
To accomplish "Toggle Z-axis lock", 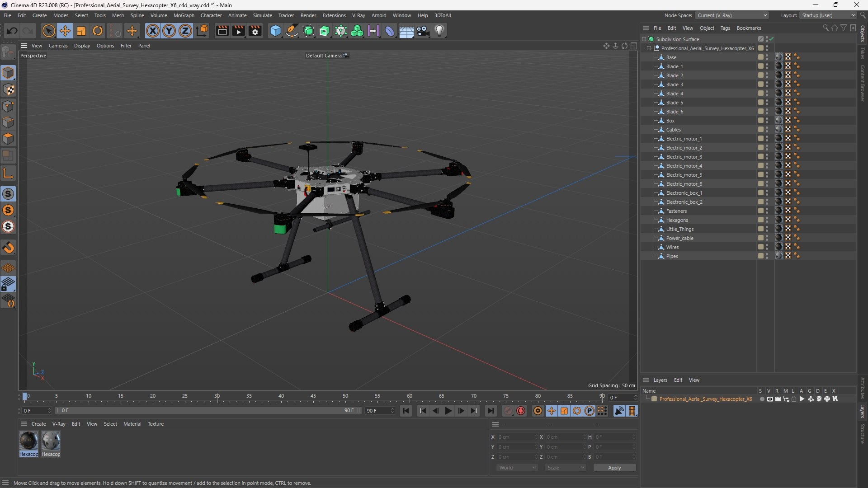I will [185, 31].
